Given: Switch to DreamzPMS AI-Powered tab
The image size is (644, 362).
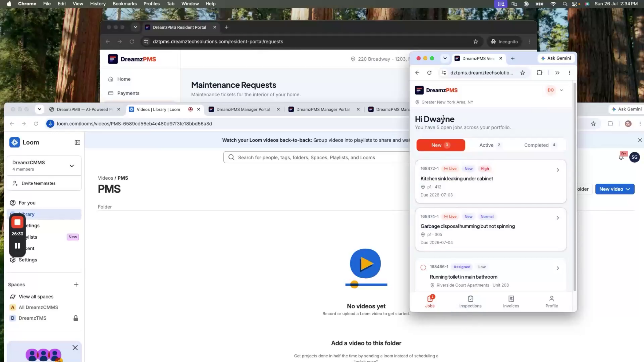Looking at the screenshot, I should [x=85, y=109].
